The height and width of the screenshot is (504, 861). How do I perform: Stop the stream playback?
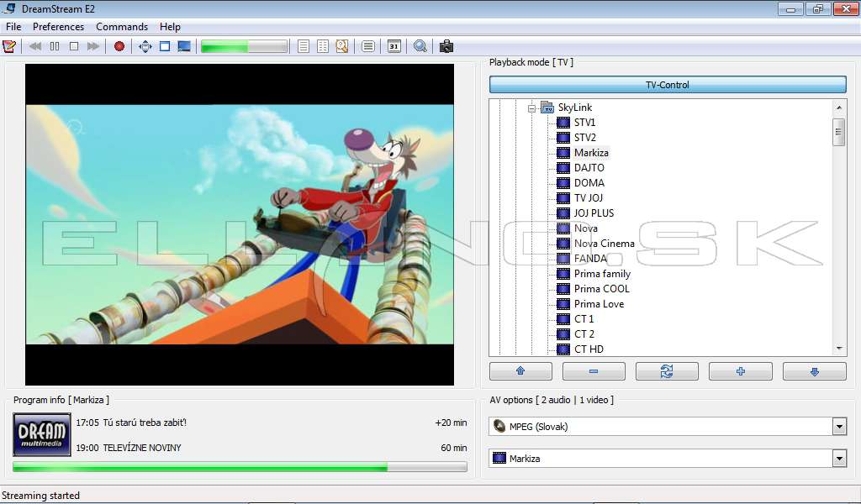pyautogui.click(x=74, y=46)
